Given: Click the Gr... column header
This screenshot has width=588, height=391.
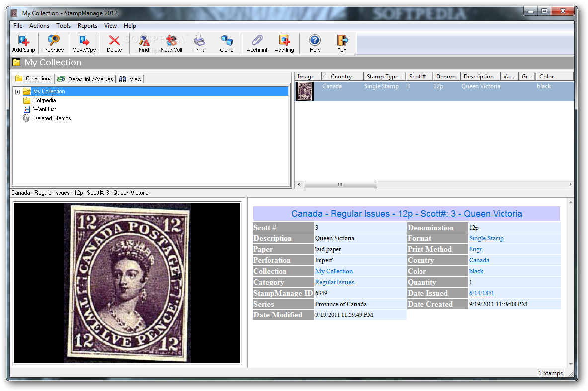Looking at the screenshot, I should 527,76.
